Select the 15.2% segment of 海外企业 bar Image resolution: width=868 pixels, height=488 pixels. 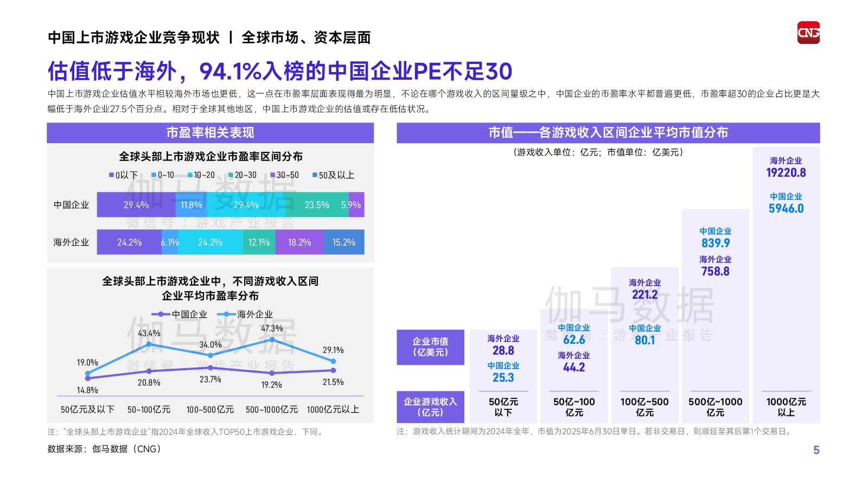click(344, 242)
